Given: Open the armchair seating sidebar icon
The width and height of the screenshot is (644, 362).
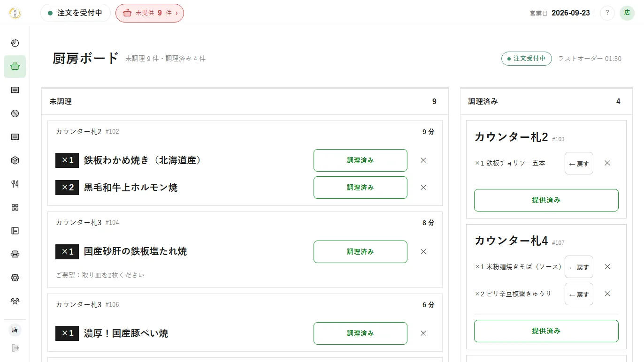Looking at the screenshot, I should [x=15, y=254].
